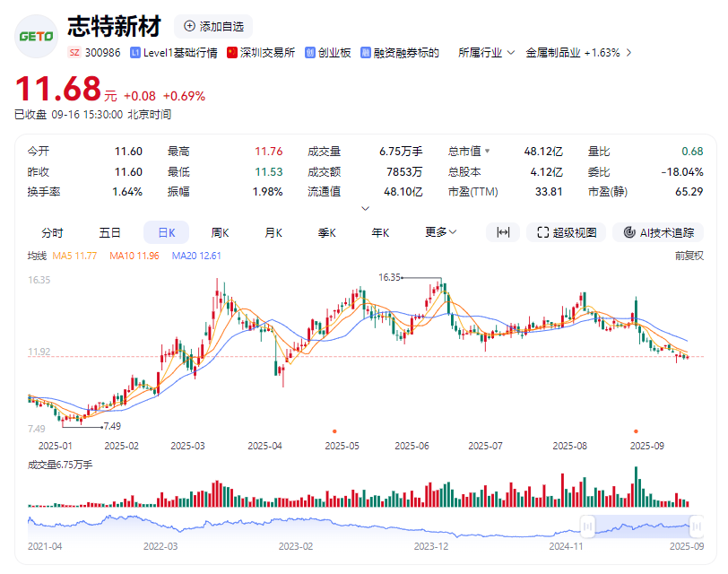Click the 委比 value -18.04%
Screen dimensions: 728x574
point(682,172)
